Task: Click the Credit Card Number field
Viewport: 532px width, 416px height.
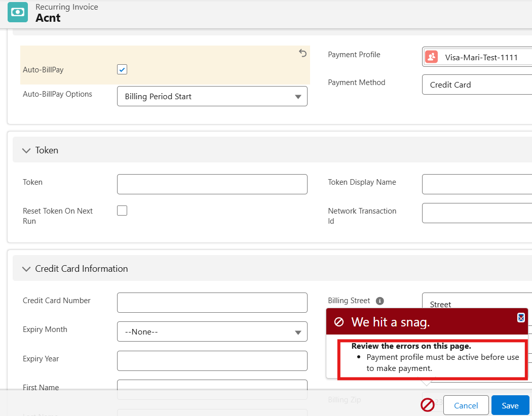Action: coord(212,303)
